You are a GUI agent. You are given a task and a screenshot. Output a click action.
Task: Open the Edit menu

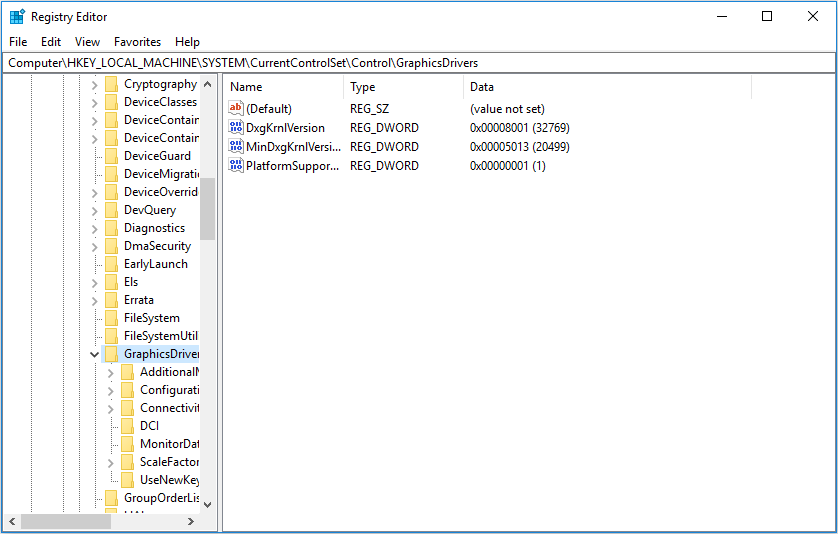(x=51, y=42)
